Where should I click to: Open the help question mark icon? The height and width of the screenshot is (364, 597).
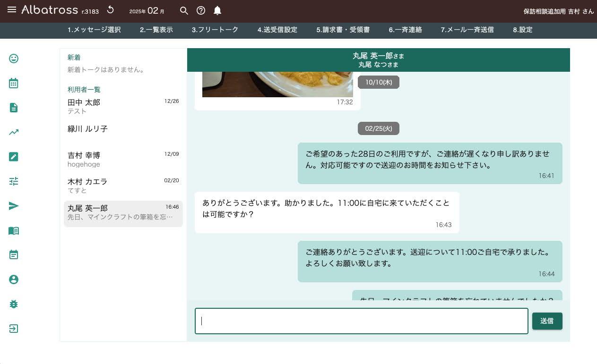pyautogui.click(x=201, y=10)
